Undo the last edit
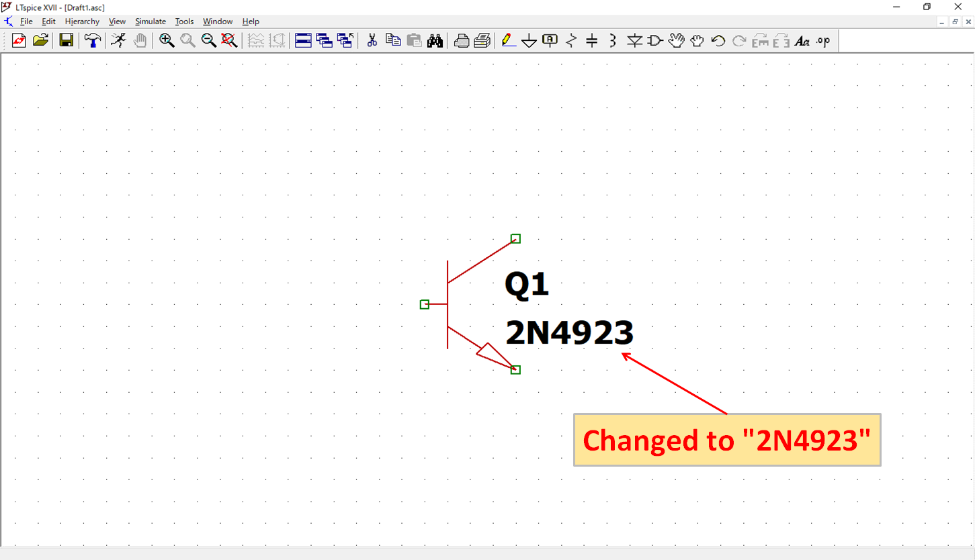The height and width of the screenshot is (560, 975). point(718,40)
